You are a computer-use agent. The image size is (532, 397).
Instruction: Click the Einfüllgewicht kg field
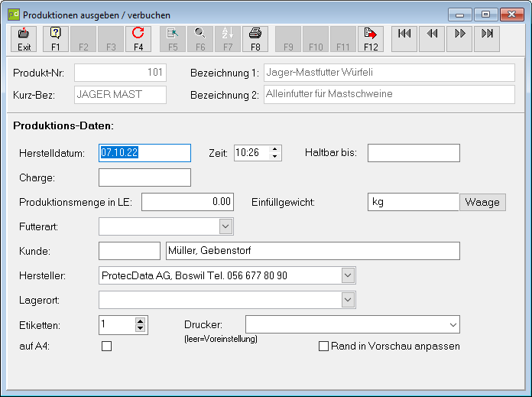pos(414,202)
